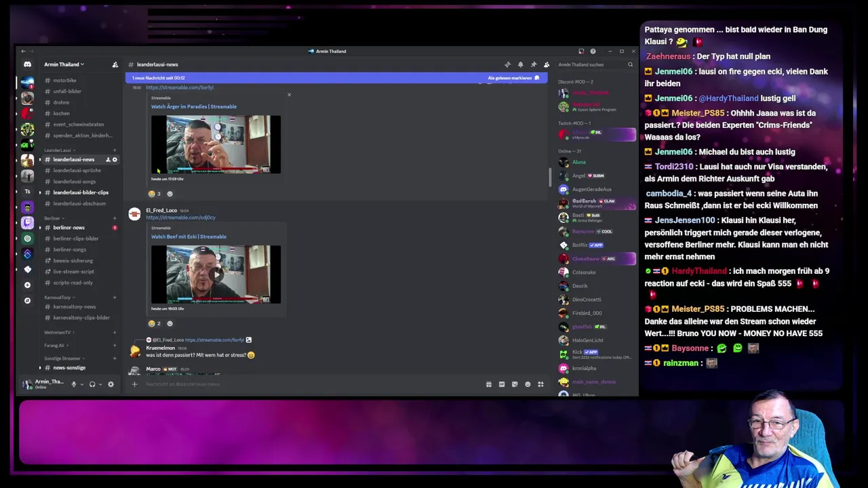The height and width of the screenshot is (488, 868).
Task: Open Watch Beef mit Ecki Streamable link
Action: pyautogui.click(x=189, y=237)
